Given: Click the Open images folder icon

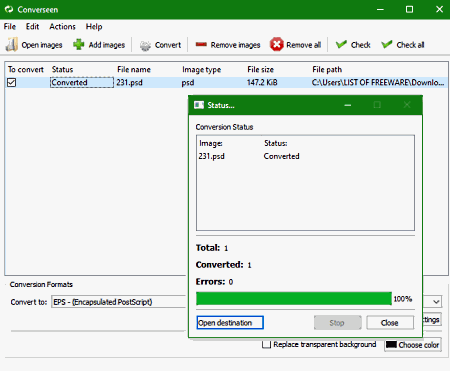Looking at the screenshot, I should click(11, 45).
